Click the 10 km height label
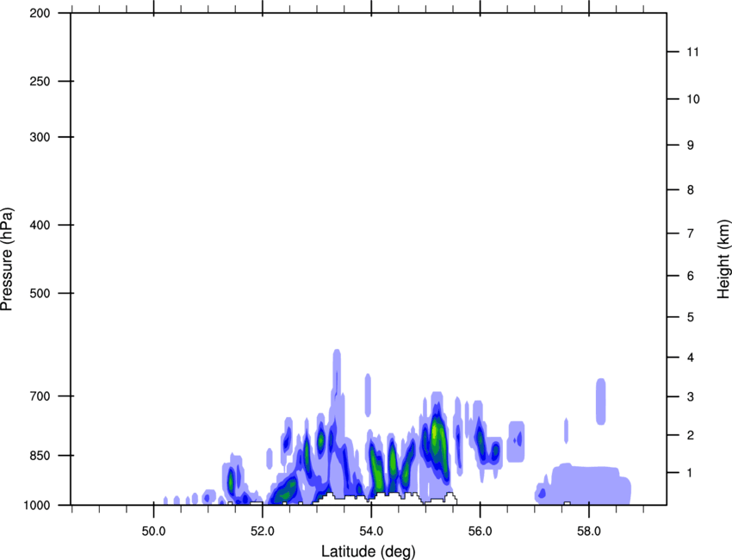The width and height of the screenshot is (732, 560). [693, 99]
